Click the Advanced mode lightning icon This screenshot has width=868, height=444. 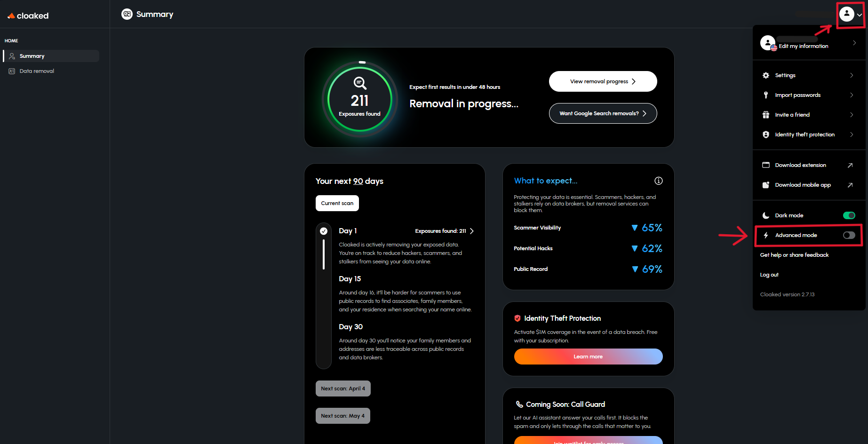766,235
